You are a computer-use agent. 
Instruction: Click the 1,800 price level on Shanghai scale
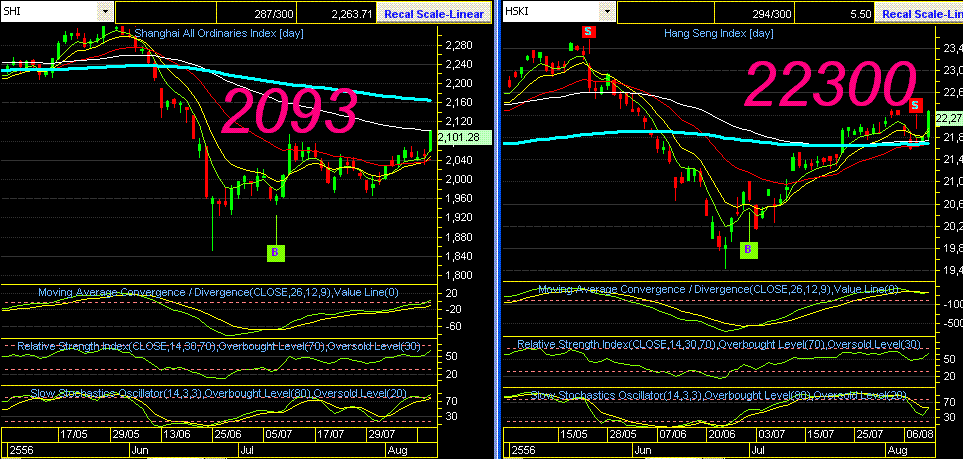[457, 275]
